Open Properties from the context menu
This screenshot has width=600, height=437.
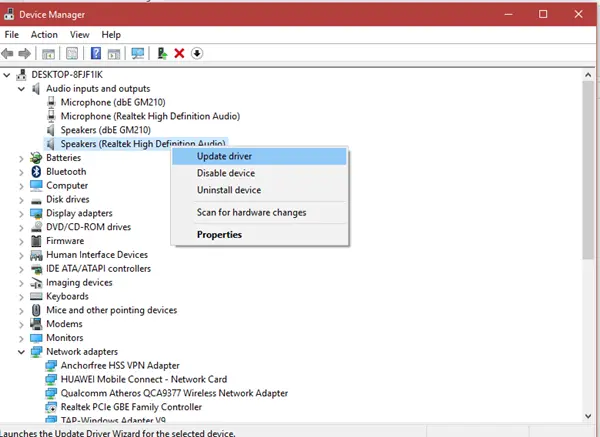[259, 235]
